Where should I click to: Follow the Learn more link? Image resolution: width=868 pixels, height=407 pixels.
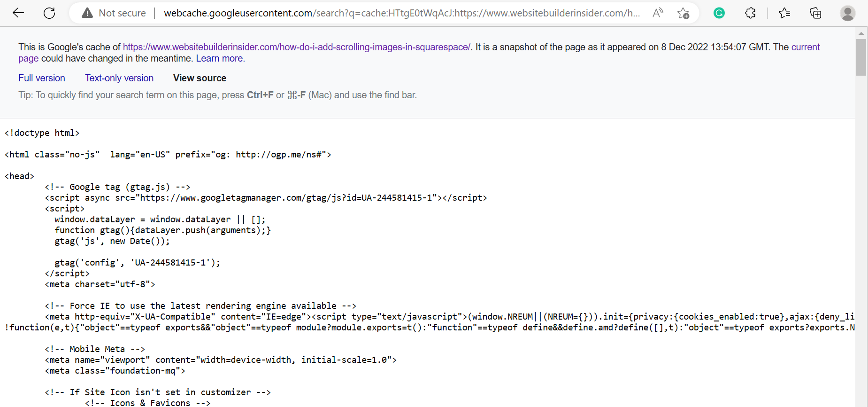coord(219,58)
